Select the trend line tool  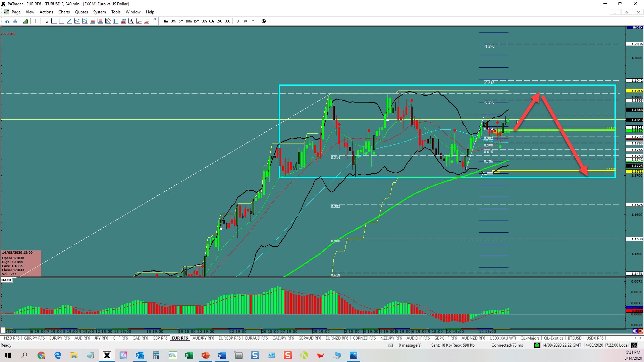coord(69,21)
